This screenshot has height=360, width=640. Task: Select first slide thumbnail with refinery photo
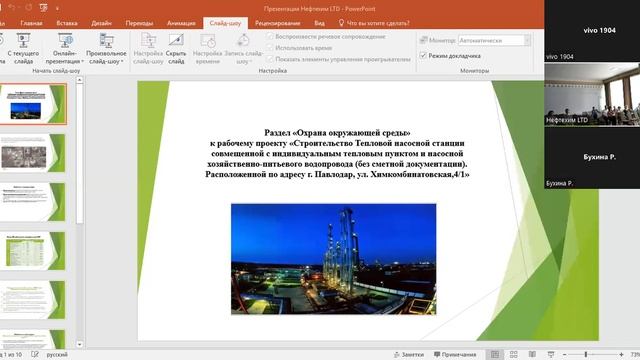point(33,104)
